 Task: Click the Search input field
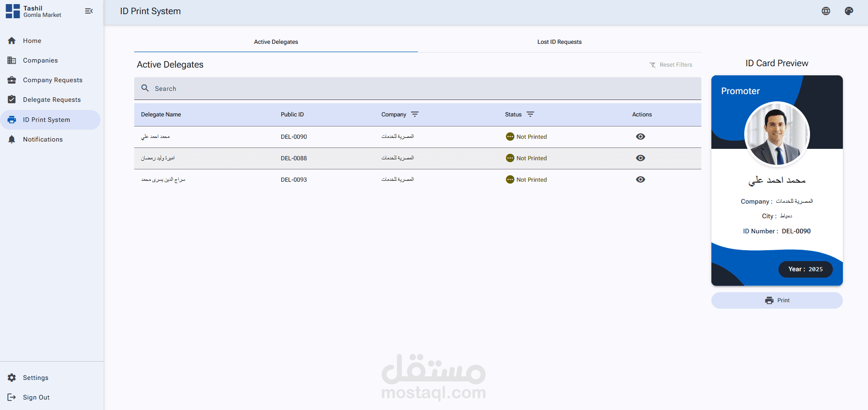[418, 89]
